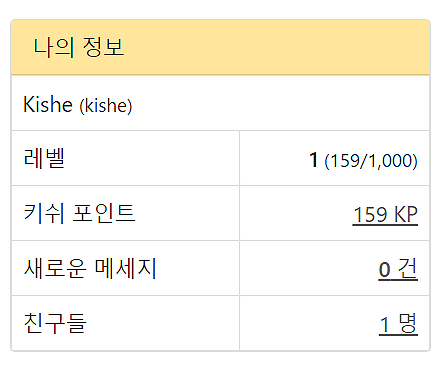442x368 pixels.
Task: Click the 건 character in messages link
Action: pos(408,269)
